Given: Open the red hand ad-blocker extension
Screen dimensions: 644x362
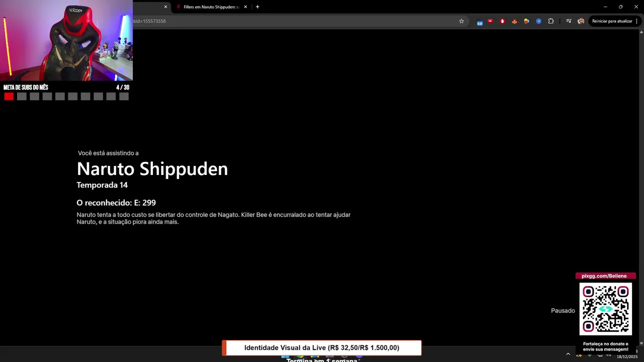Looking at the screenshot, I should point(502,21).
